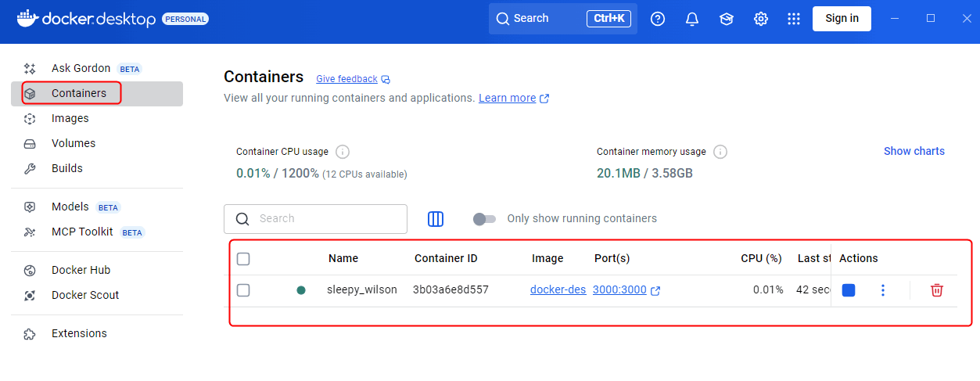The height and width of the screenshot is (381, 980).
Task: Open the Images section in sidebar
Action: click(x=70, y=118)
